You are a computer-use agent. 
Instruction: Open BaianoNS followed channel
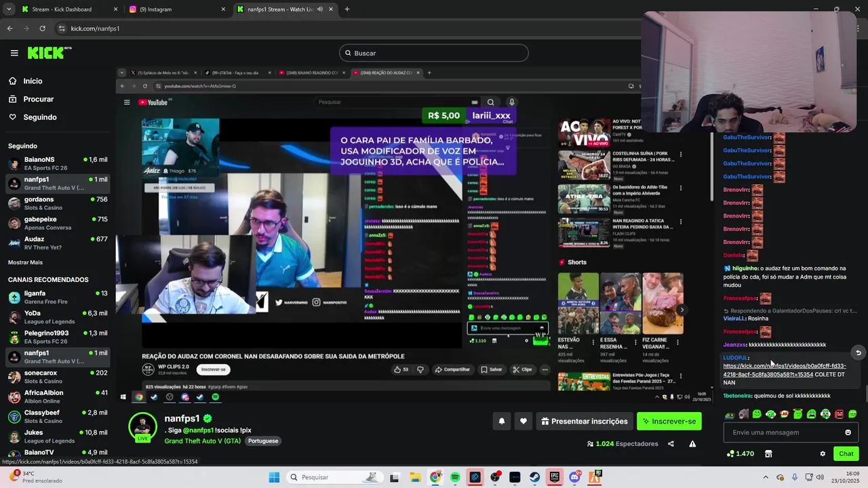(58, 163)
